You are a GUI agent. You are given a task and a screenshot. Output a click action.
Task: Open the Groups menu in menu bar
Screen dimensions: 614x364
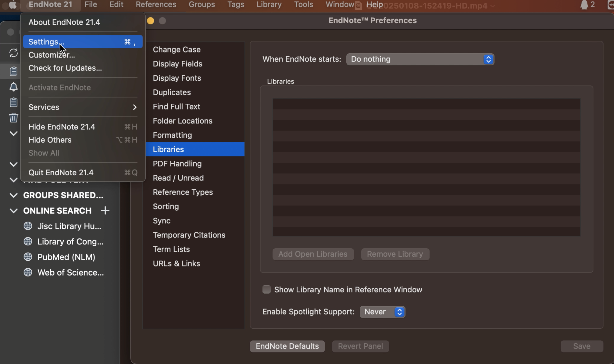[202, 5]
